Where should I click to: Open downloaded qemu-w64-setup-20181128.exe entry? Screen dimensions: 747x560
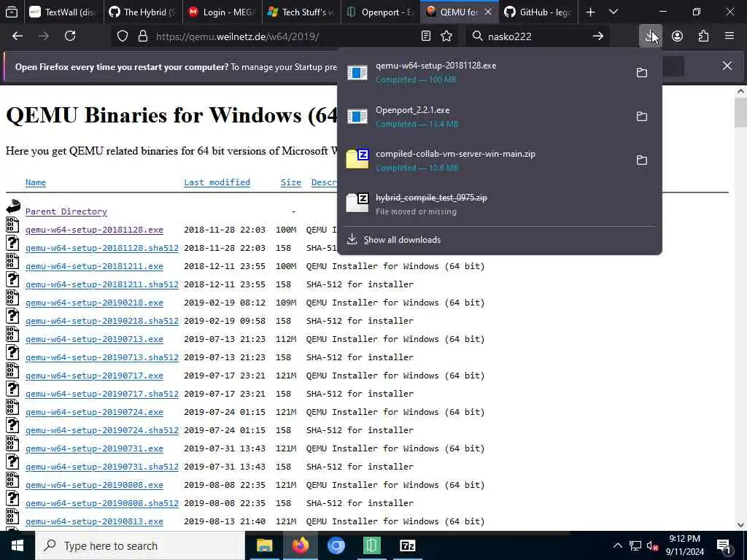484,72
